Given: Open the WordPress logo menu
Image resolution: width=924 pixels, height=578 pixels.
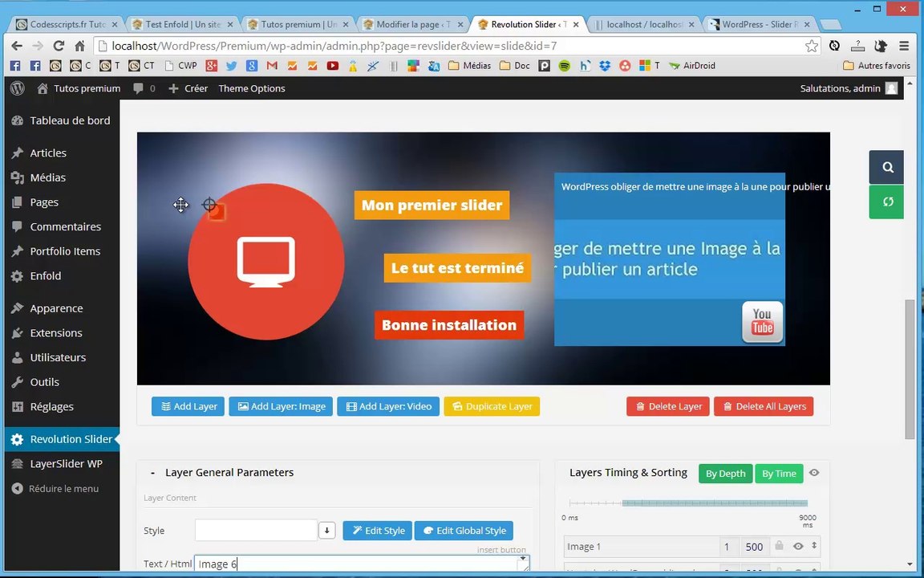Looking at the screenshot, I should (x=18, y=88).
